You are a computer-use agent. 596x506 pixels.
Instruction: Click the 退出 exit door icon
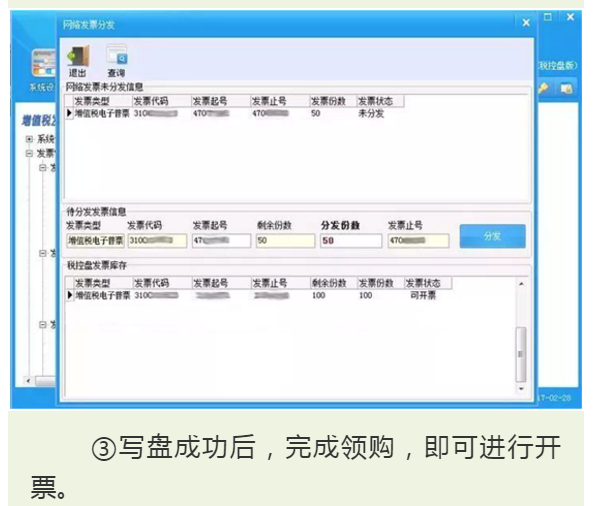(x=78, y=56)
